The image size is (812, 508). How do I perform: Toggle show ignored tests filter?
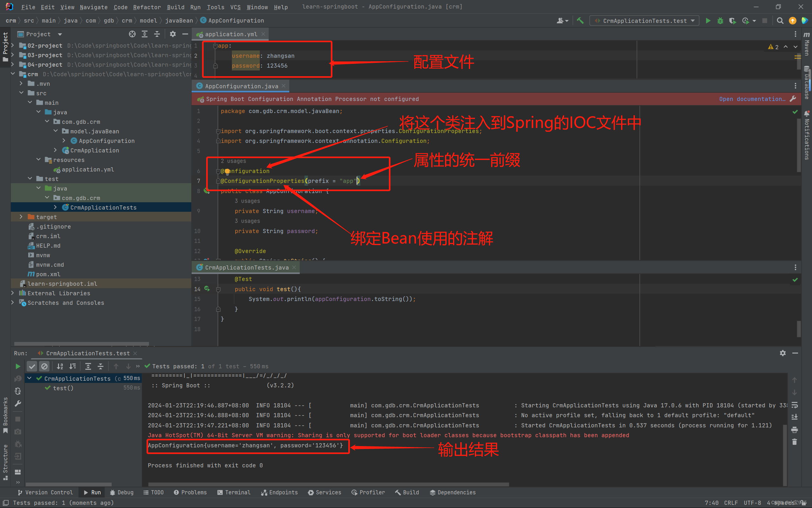point(44,366)
